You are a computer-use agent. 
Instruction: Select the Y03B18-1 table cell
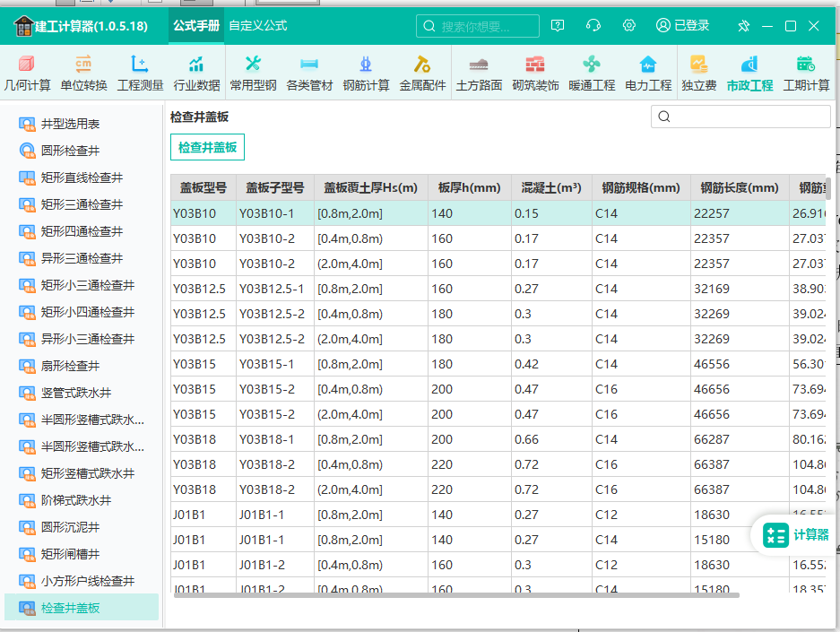275,439
